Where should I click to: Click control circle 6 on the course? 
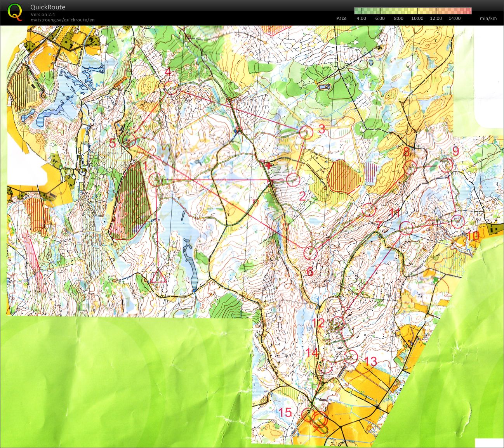[x=310, y=253]
